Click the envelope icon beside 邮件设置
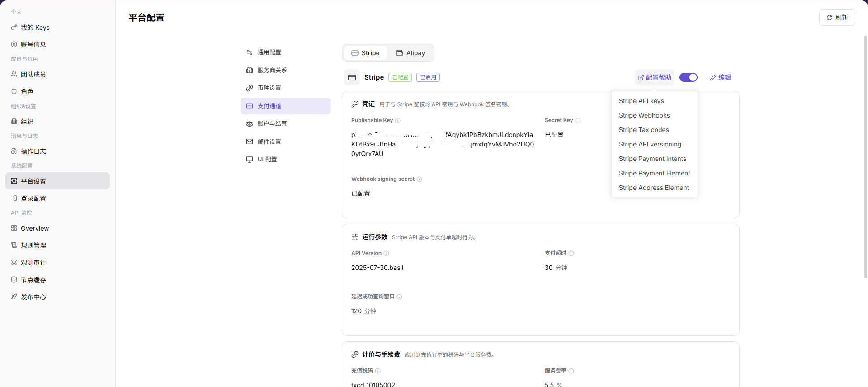This screenshot has height=387, width=868. point(250,142)
